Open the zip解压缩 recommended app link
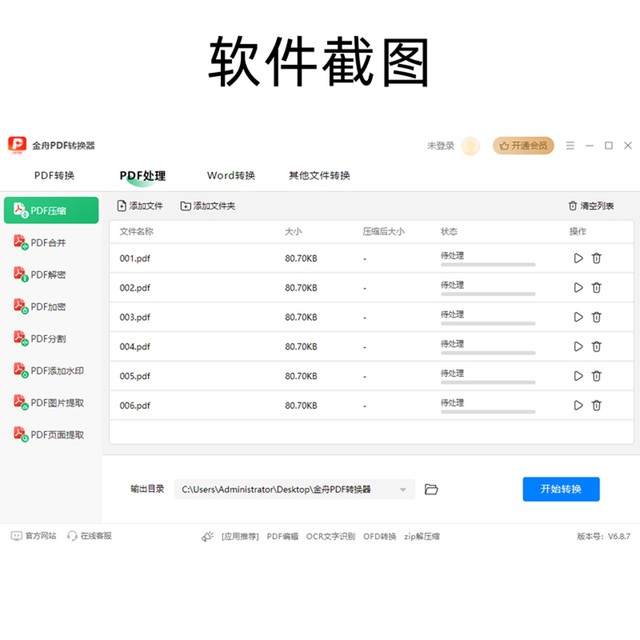 [422, 536]
